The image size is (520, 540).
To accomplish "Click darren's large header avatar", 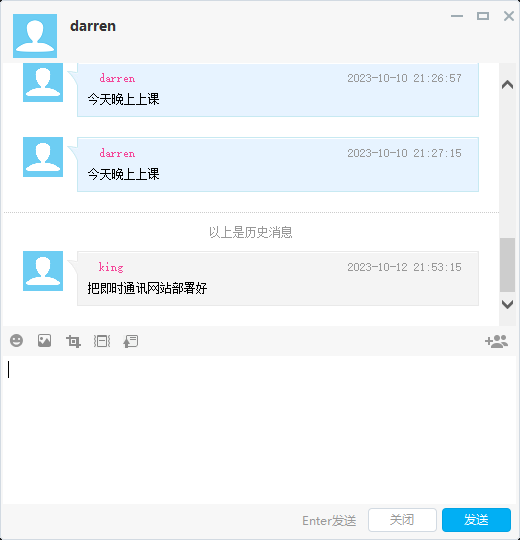I will pos(35,36).
